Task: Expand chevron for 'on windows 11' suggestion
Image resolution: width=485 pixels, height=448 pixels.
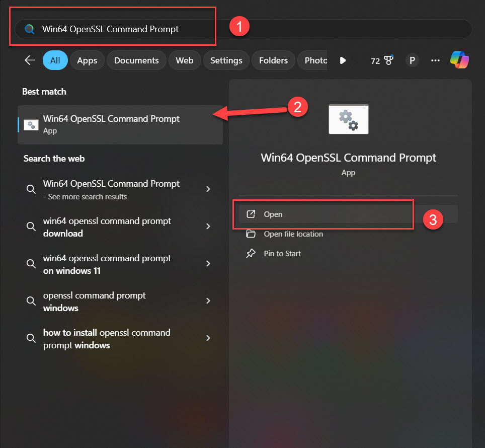Action: click(208, 264)
